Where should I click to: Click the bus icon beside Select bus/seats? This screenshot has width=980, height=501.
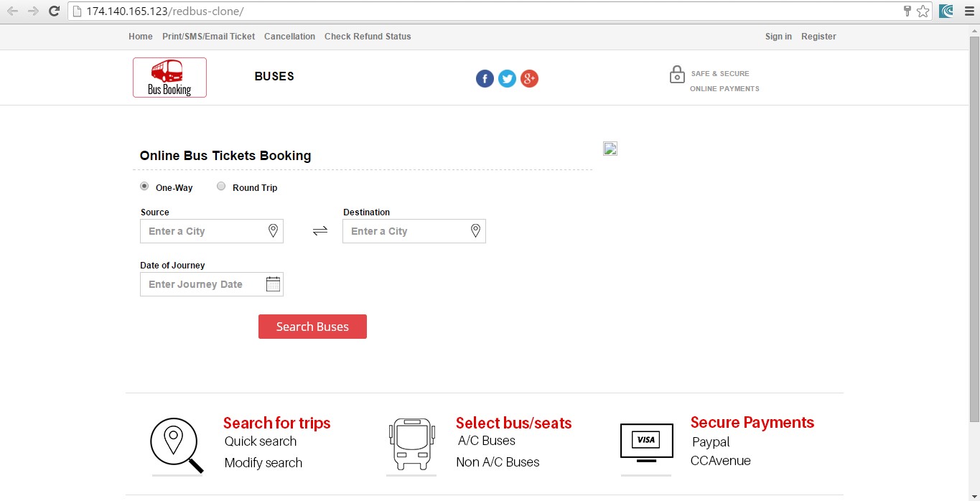411,443
